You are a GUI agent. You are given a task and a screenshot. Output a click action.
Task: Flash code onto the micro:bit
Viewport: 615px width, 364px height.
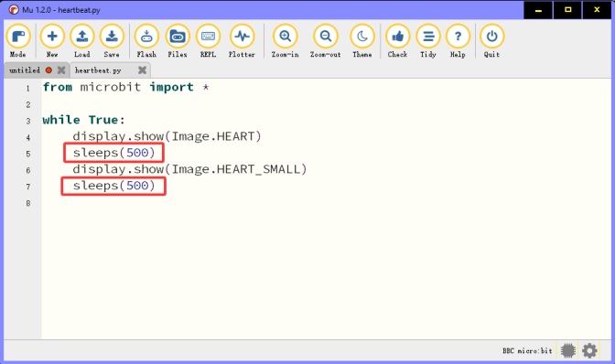(146, 41)
